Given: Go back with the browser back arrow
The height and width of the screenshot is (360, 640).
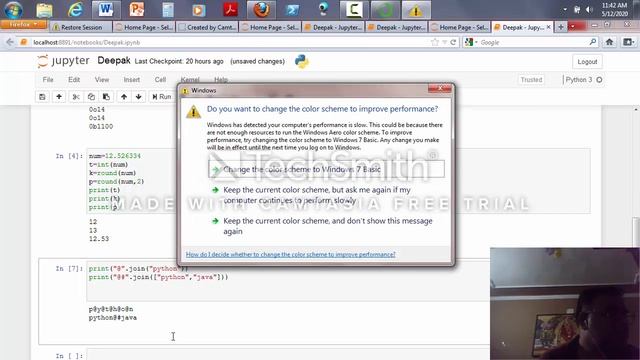Looking at the screenshot, I should [10, 42].
